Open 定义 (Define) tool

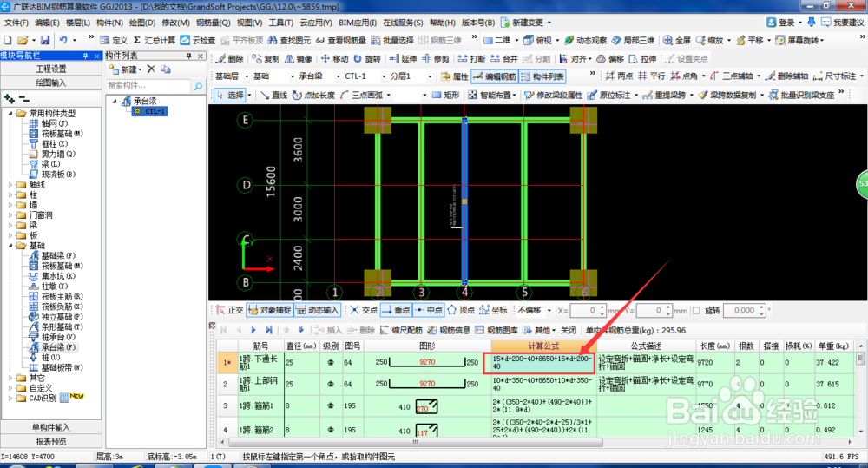click(x=114, y=41)
